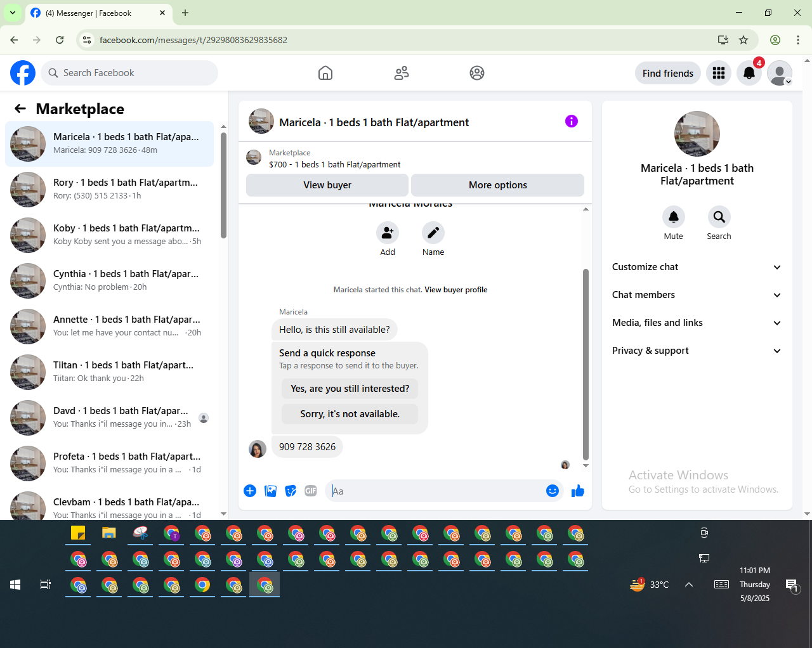Open the notifications bell with badge
812x648 pixels.
(749, 73)
